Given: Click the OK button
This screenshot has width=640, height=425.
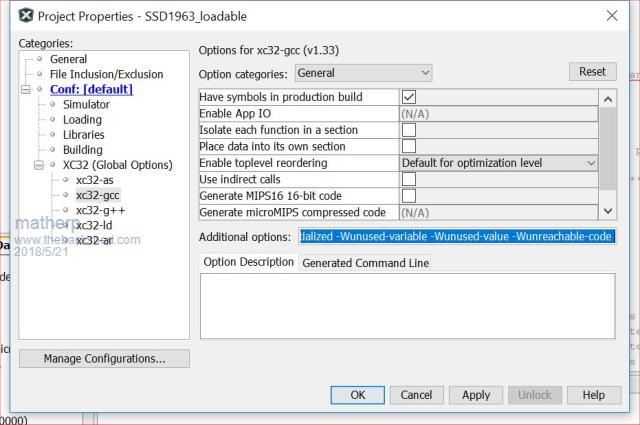Looking at the screenshot, I should 358,395.
